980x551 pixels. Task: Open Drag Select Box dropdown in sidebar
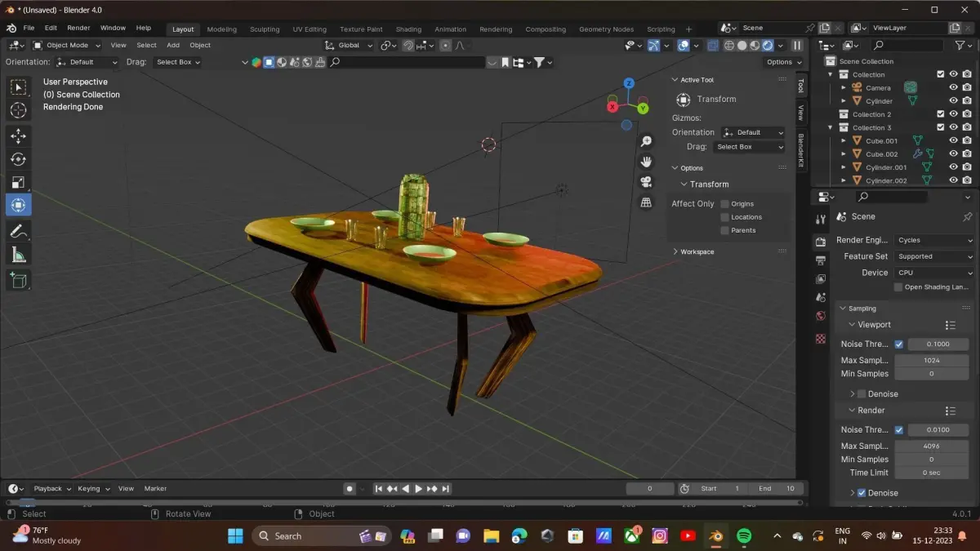coord(747,147)
